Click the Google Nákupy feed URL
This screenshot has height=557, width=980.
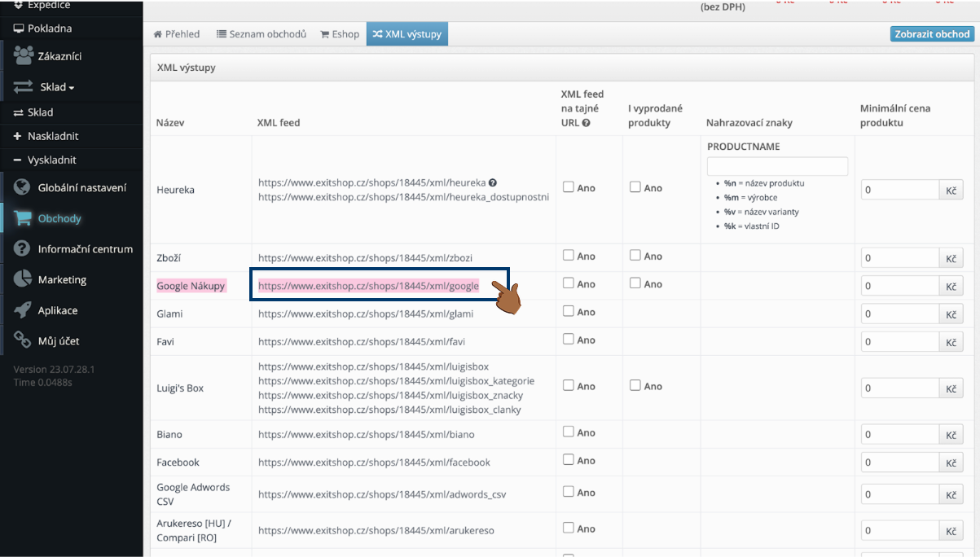368,286
